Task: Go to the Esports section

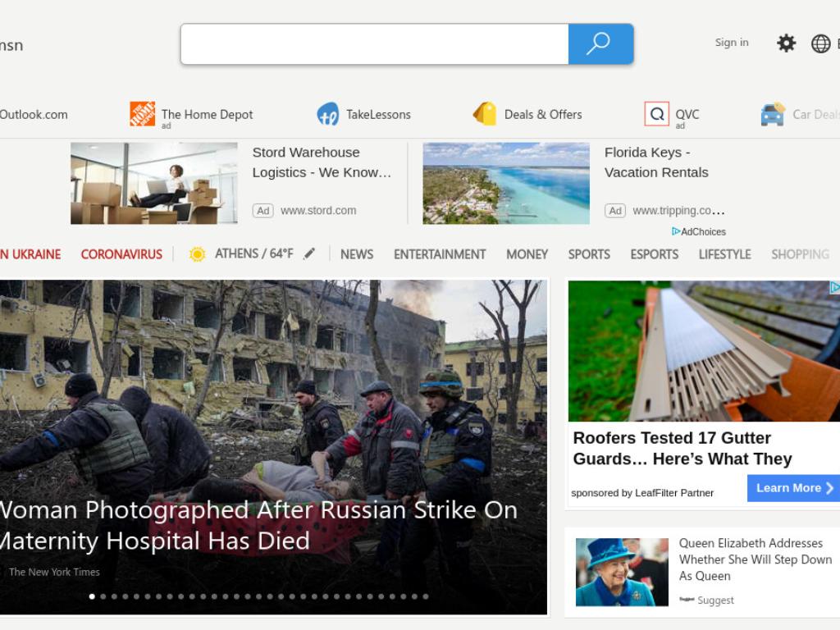Action: tap(654, 254)
